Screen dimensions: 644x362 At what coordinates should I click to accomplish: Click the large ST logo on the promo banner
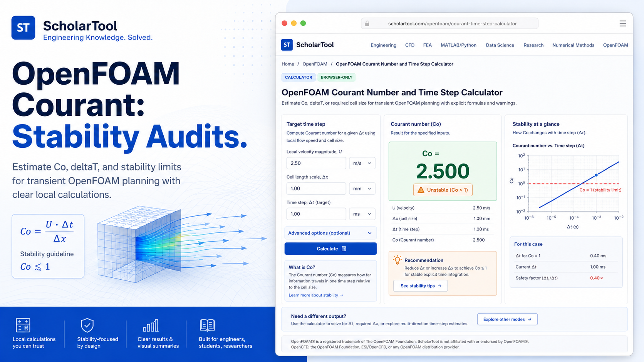[23, 28]
